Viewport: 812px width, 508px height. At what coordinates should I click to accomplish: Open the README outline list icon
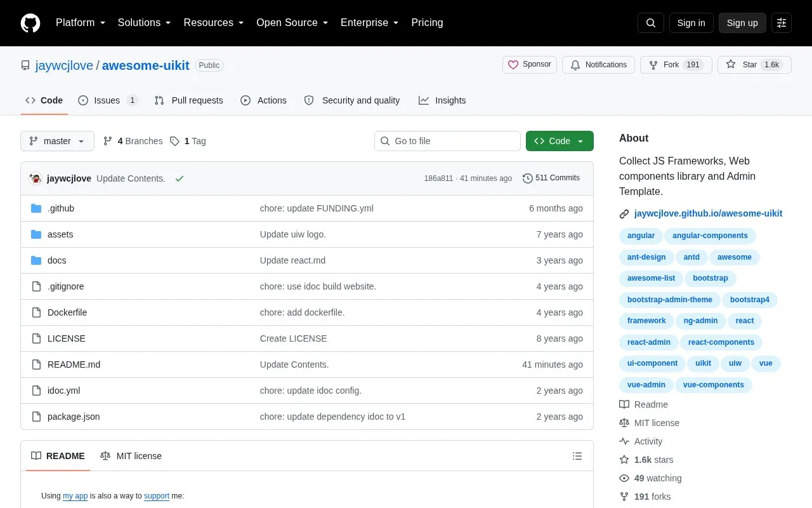click(577, 456)
